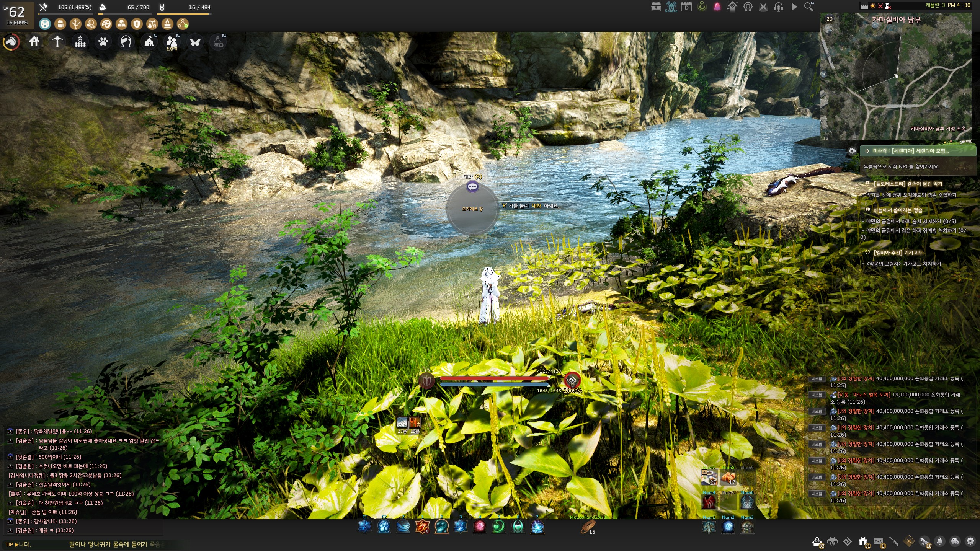The width and height of the screenshot is (980, 551).
Task: Open quest widget gear settings
Action: (x=852, y=151)
